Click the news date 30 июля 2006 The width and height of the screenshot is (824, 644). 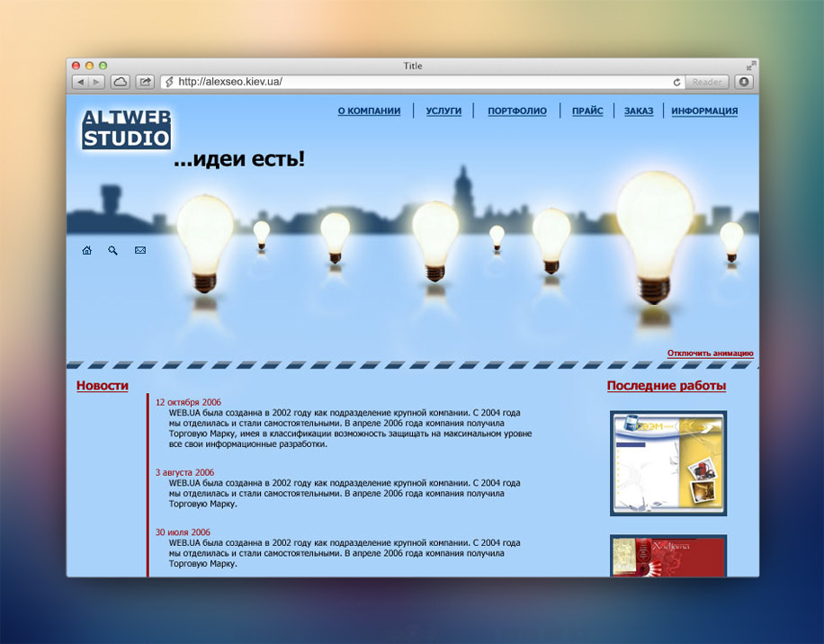[183, 532]
